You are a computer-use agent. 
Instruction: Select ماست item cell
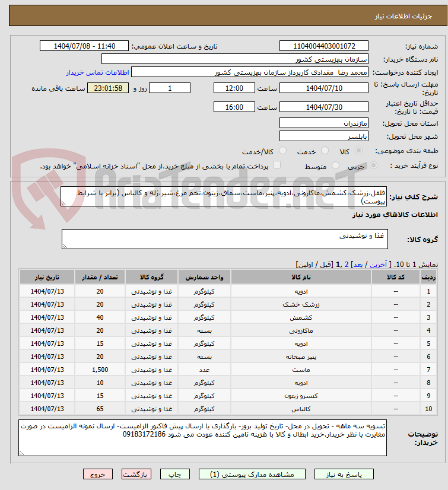tap(301, 370)
